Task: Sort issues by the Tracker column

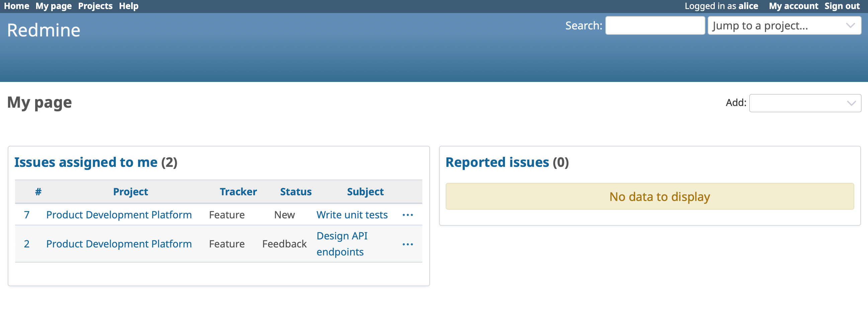Action: [238, 191]
